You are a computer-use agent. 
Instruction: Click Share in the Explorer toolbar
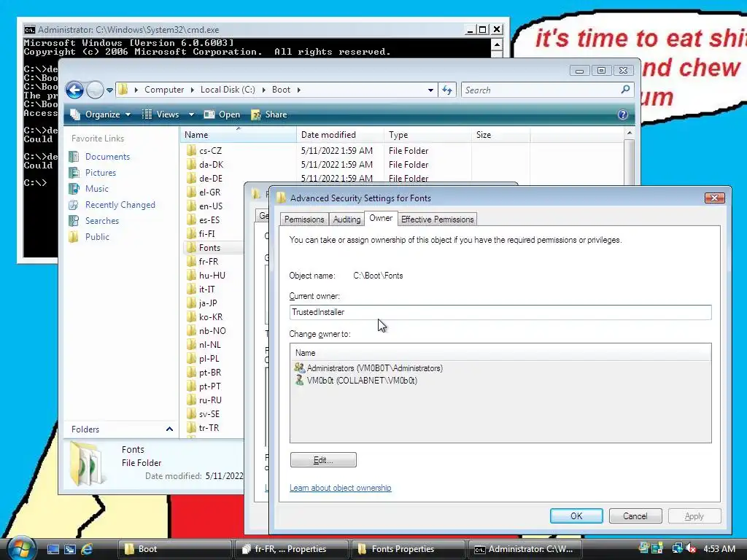(269, 114)
